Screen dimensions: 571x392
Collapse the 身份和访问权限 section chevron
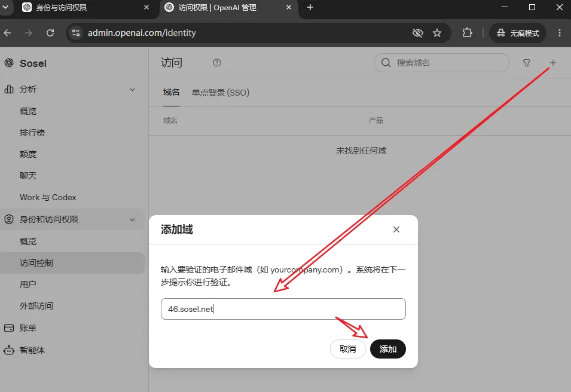(133, 219)
